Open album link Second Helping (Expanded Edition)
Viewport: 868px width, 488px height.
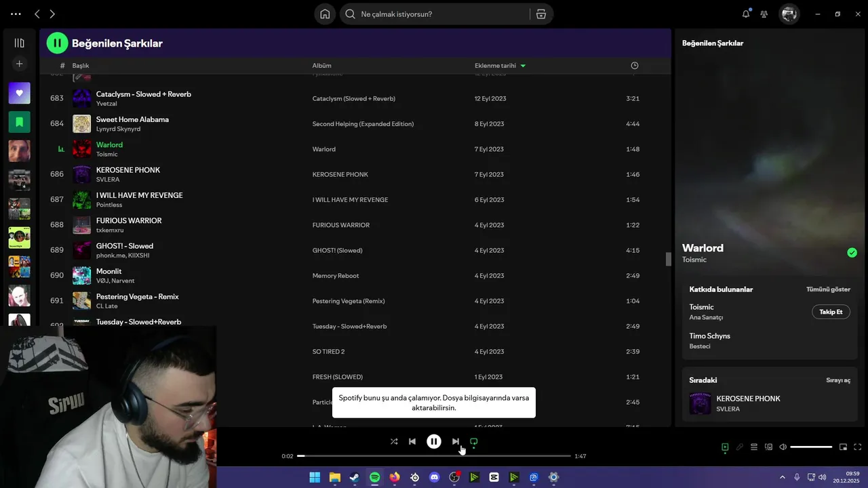[363, 124]
